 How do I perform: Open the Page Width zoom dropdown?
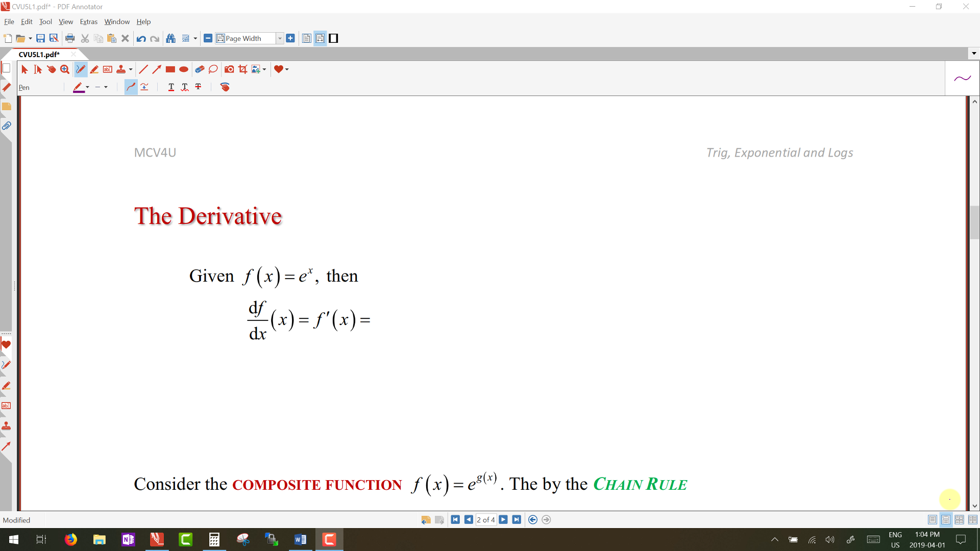279,38
